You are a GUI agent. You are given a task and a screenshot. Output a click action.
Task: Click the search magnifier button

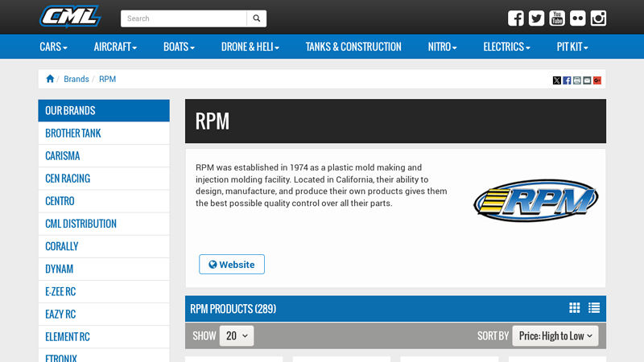pyautogui.click(x=257, y=19)
